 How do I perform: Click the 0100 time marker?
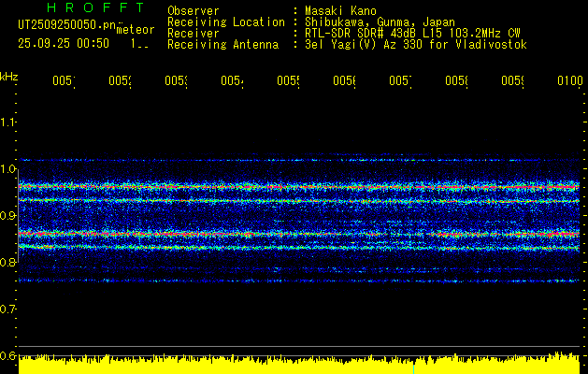(570, 81)
